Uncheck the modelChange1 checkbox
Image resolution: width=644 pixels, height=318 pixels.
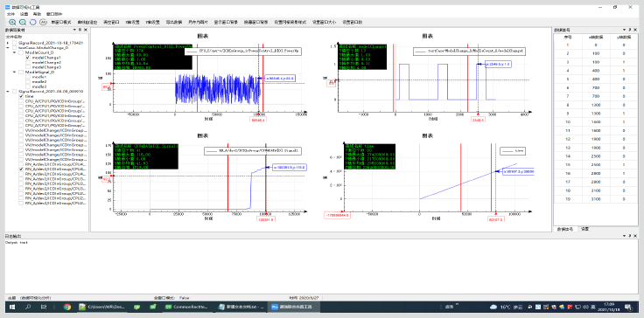pyautogui.click(x=27, y=58)
